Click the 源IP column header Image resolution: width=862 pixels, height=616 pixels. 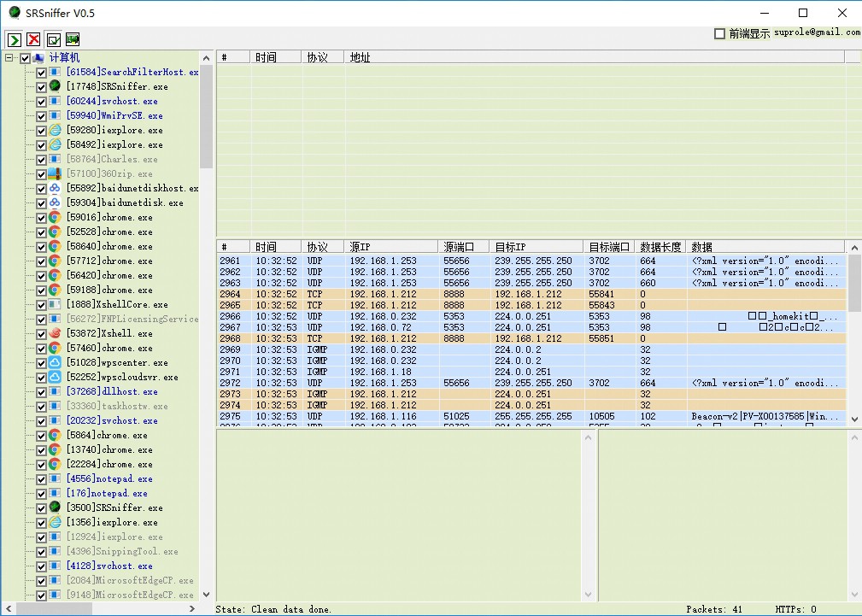click(391, 247)
